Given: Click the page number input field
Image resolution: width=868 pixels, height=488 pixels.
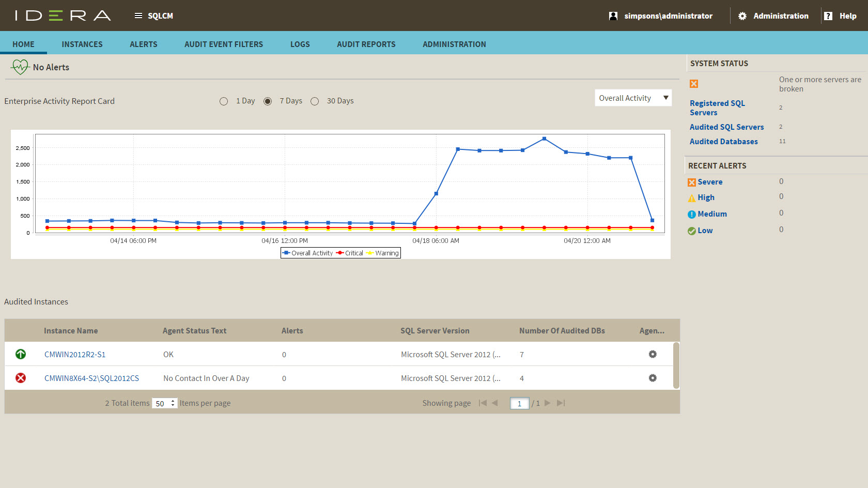Looking at the screenshot, I should [519, 404].
